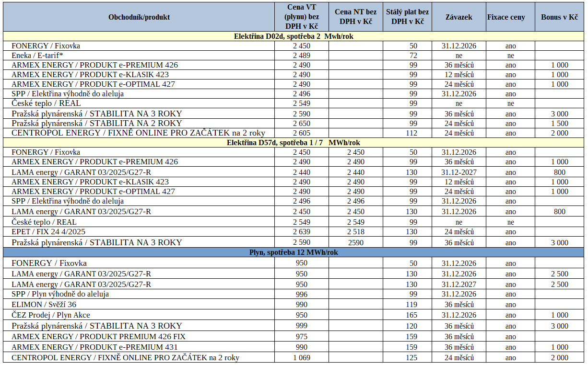The height and width of the screenshot is (365, 588).
Task: Select 'ARMEX ENERGY / PRODUKT PREMIUM 426 FIX'
Action: 98,337
